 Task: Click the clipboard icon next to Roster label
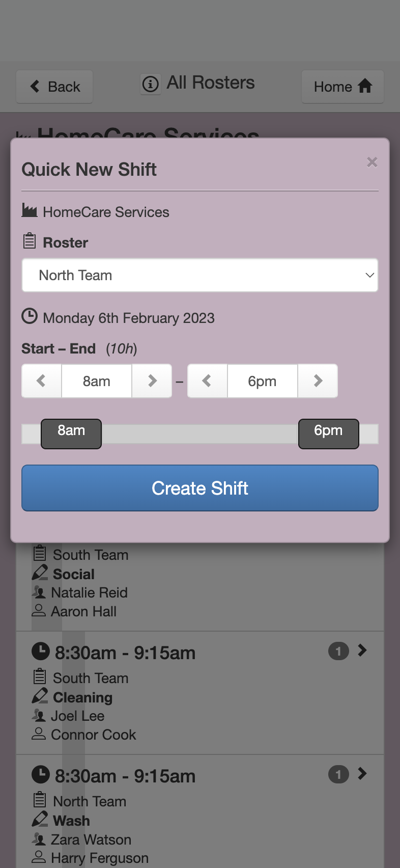30,241
